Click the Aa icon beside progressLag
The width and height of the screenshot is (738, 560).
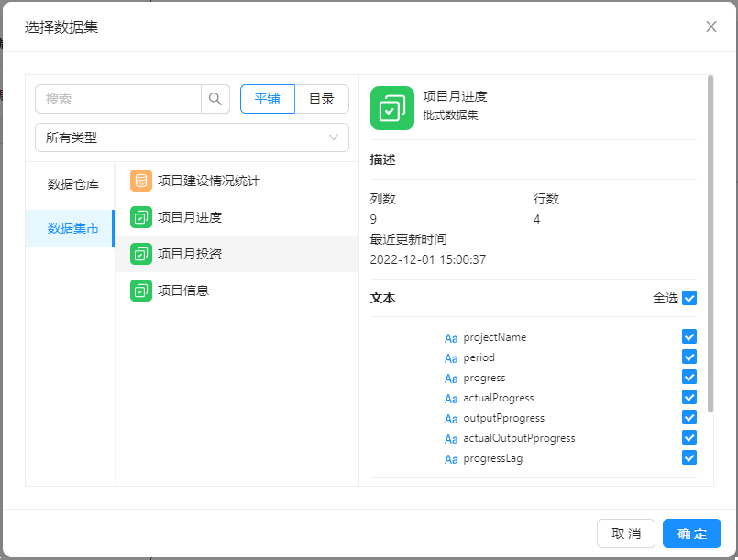click(x=451, y=459)
